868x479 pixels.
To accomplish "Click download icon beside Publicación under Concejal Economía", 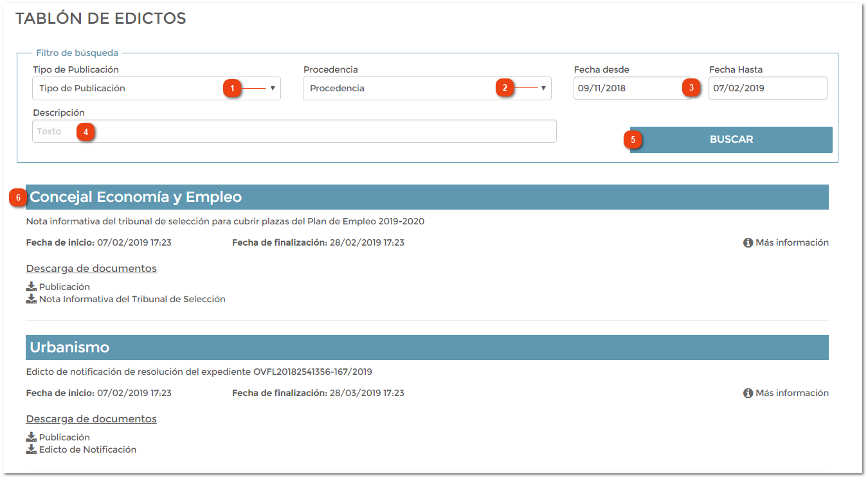I will (31, 287).
